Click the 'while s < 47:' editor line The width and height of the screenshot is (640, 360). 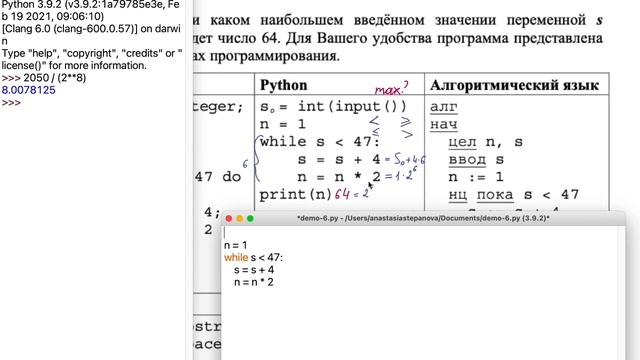point(253,258)
